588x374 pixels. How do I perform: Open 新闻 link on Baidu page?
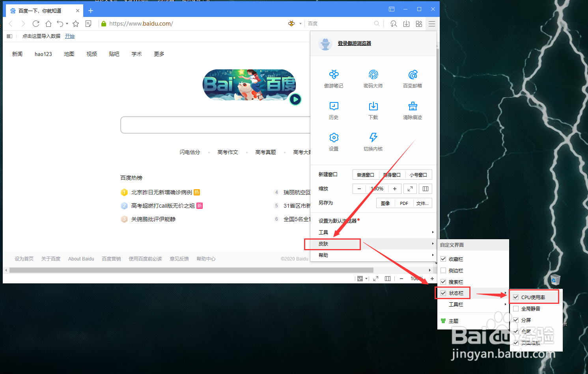(x=17, y=54)
